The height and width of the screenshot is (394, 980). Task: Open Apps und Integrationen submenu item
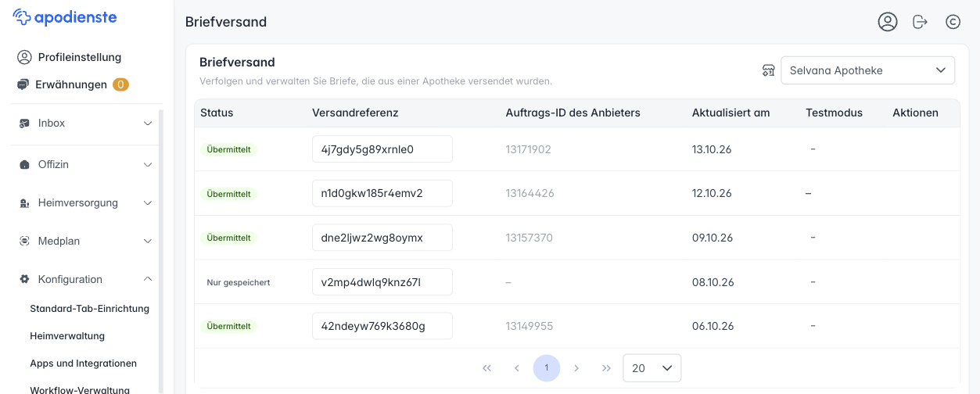pyautogui.click(x=83, y=364)
